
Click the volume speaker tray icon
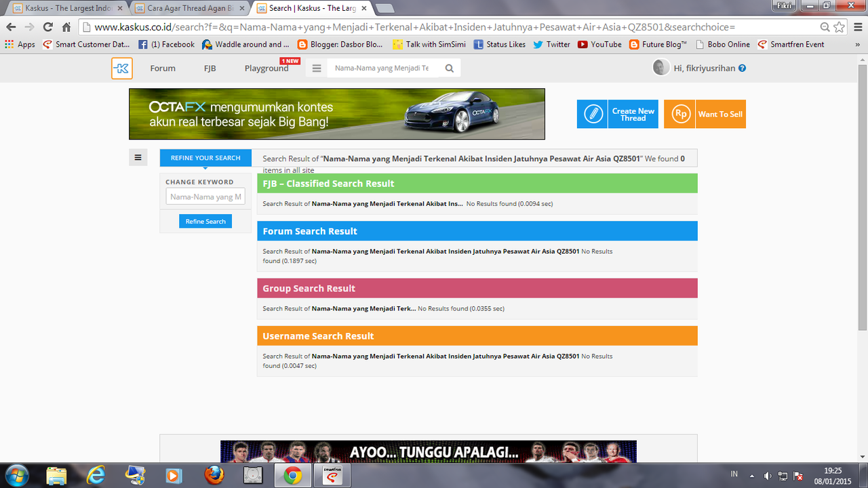(x=768, y=476)
